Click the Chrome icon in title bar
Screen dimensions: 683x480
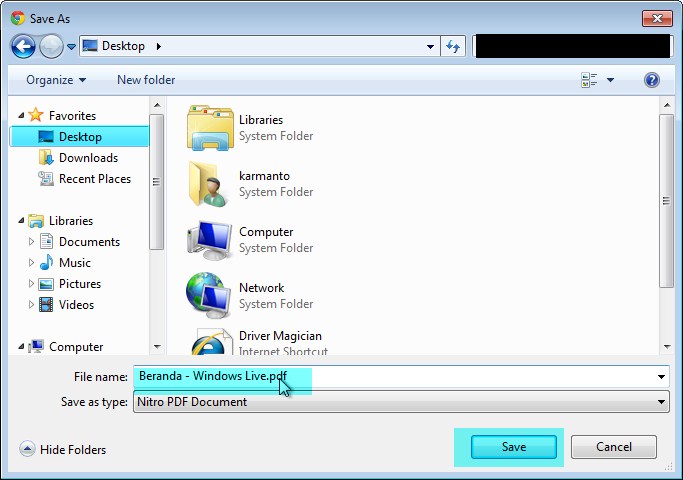pos(18,18)
